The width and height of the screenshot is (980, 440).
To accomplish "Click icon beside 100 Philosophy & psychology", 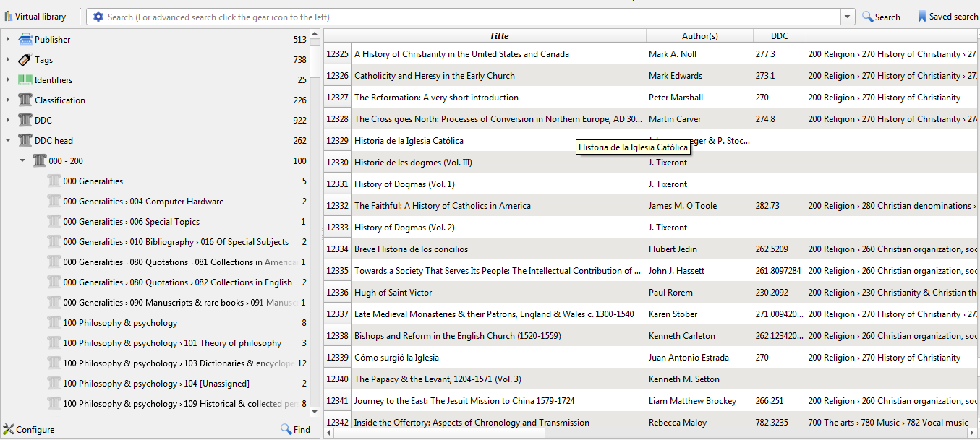I will (x=54, y=323).
